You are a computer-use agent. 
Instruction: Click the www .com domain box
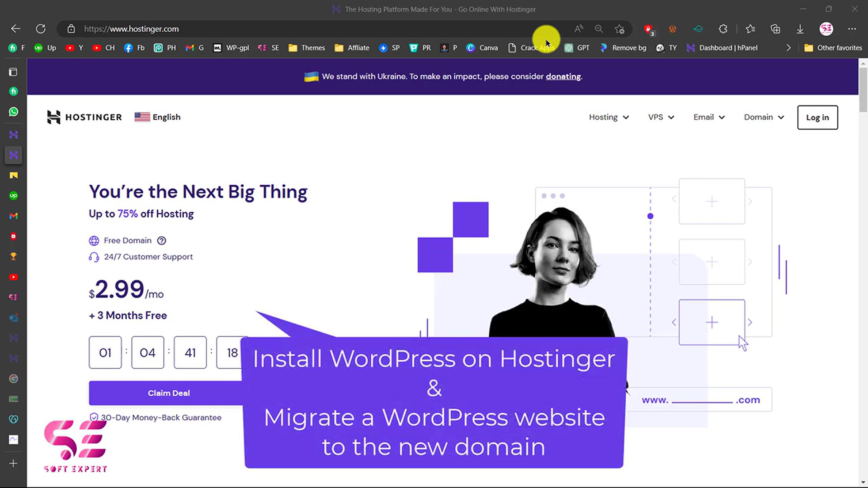point(700,400)
